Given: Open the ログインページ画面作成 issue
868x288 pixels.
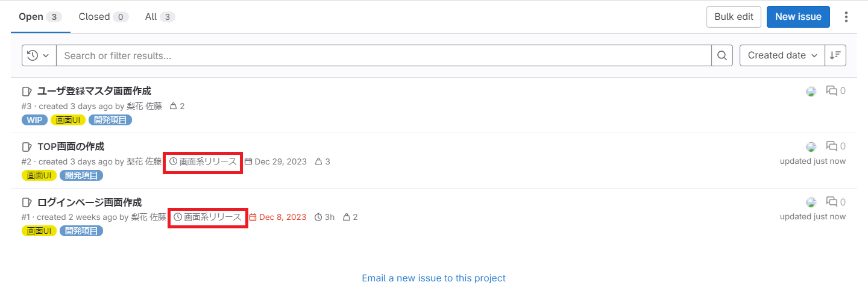Looking at the screenshot, I should [x=89, y=202].
